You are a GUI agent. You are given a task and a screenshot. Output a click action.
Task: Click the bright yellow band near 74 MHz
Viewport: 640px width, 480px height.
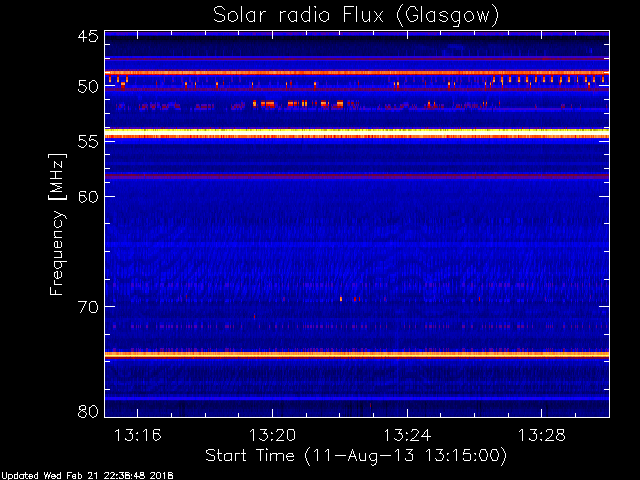357,355
